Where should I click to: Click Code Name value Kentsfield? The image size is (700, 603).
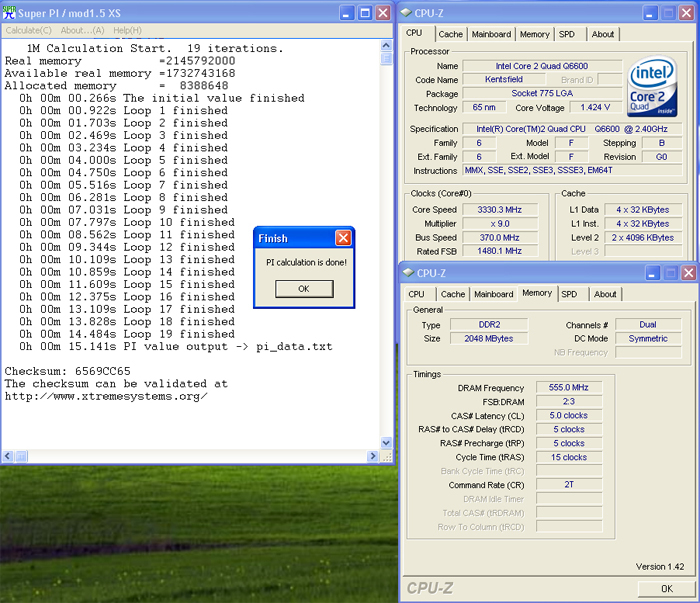pyautogui.click(x=504, y=79)
